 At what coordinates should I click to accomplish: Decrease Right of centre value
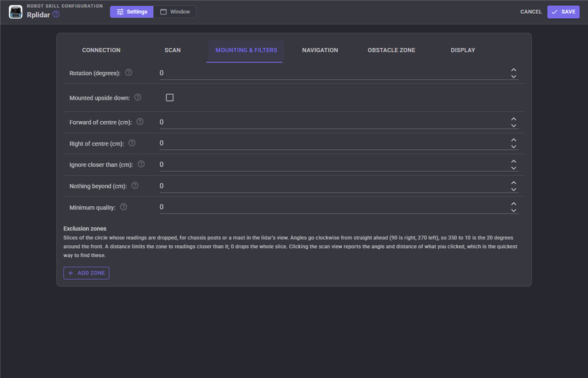pyautogui.click(x=514, y=146)
